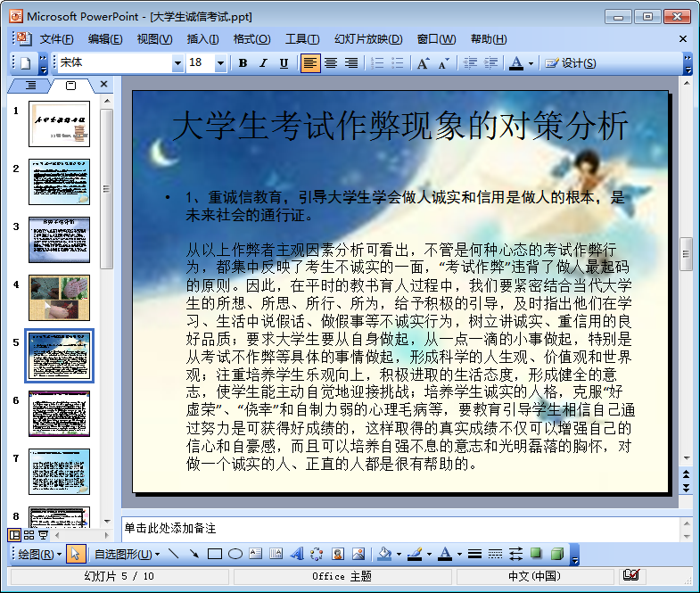Select the Arrow drawing tool
The width and height of the screenshot is (700, 593).
coord(194,554)
